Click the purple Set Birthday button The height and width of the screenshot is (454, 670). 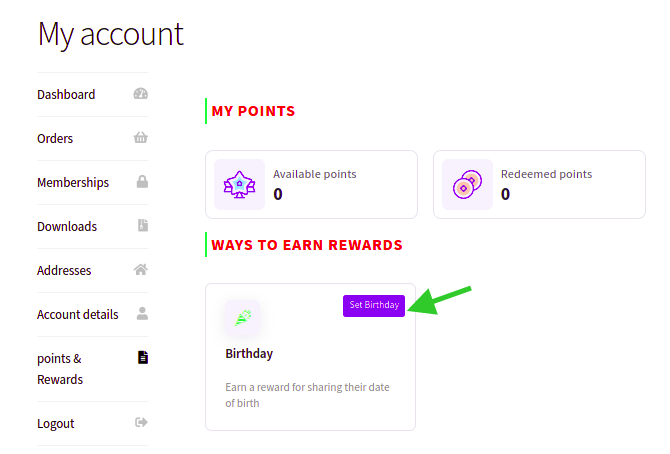click(x=374, y=306)
